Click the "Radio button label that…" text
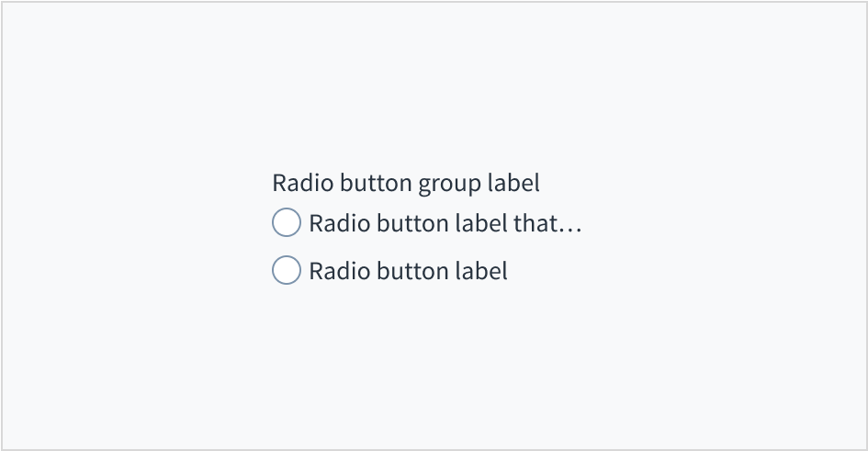Screen dimensions: 868x451 click(x=445, y=223)
